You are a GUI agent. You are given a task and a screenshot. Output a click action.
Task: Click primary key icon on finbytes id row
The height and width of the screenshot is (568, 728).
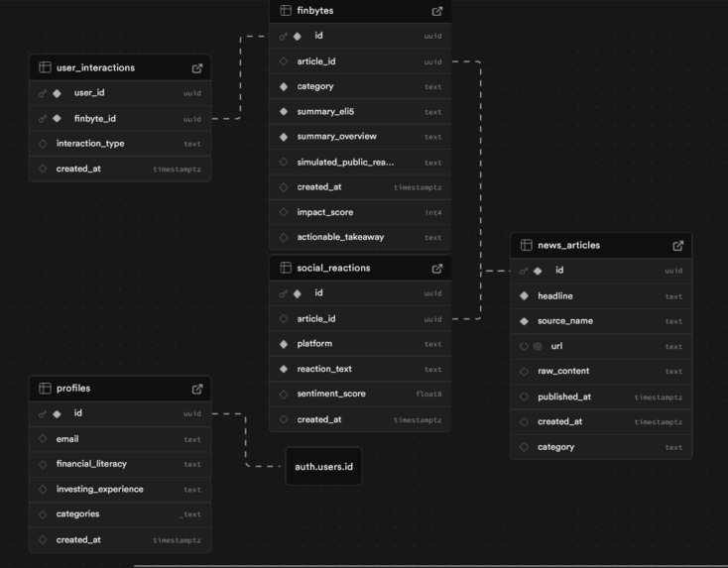(284, 37)
